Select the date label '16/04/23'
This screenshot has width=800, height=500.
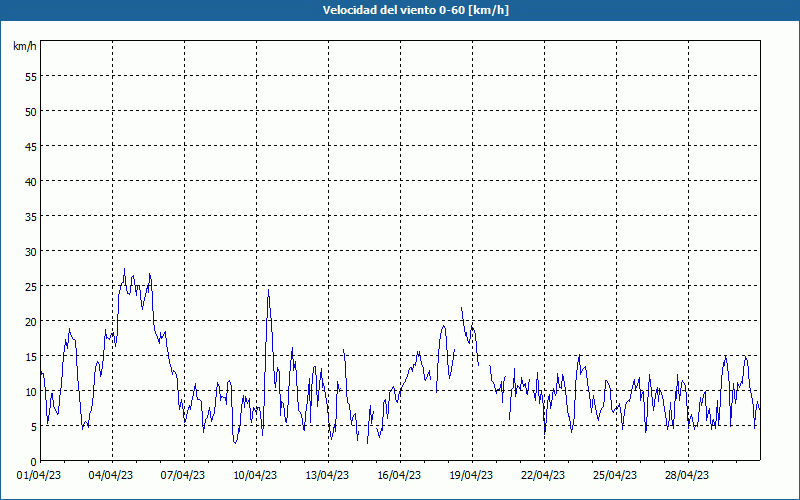[399, 475]
